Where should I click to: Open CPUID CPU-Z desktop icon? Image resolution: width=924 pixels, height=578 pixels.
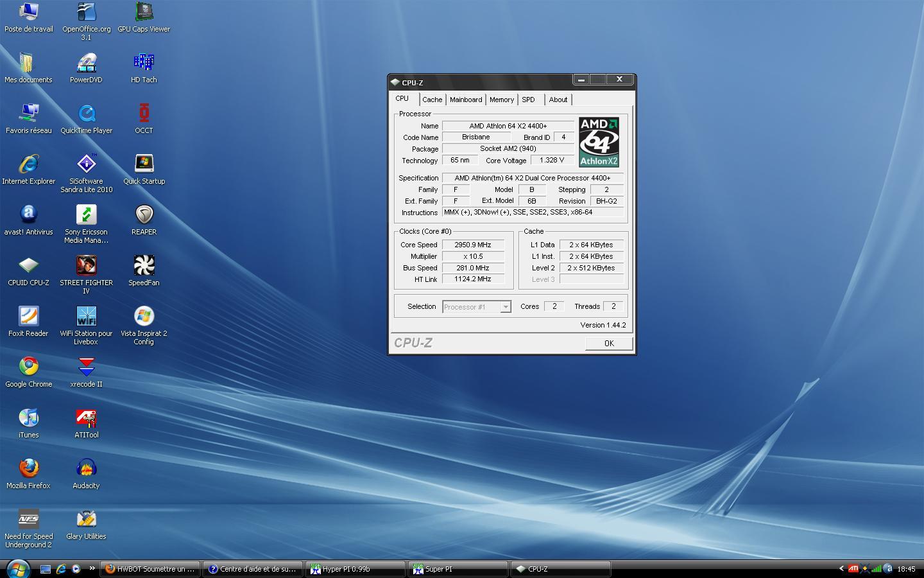pos(29,271)
